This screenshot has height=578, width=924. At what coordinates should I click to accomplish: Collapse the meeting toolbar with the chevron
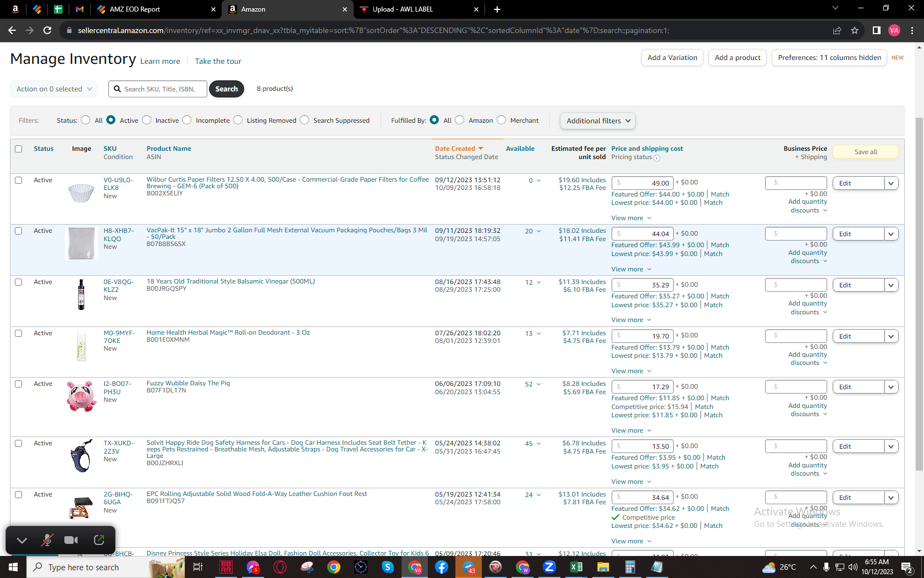[x=22, y=540]
